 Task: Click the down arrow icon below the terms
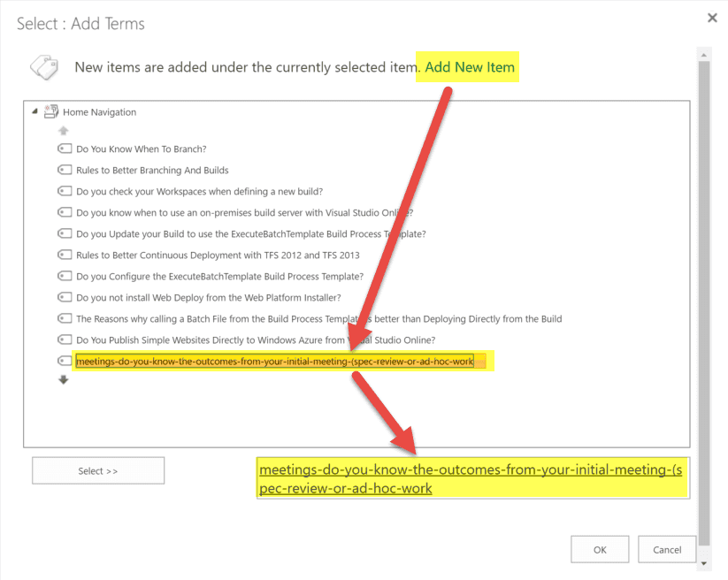click(64, 380)
